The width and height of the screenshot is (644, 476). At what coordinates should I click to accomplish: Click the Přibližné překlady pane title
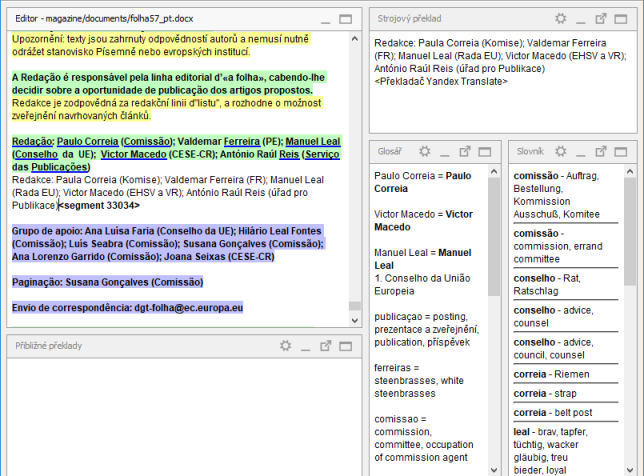click(x=48, y=346)
